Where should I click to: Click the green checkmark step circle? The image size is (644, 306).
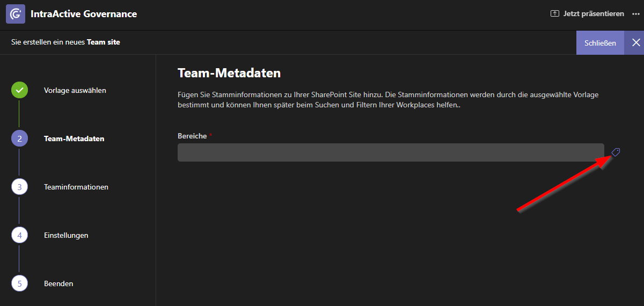(19, 90)
